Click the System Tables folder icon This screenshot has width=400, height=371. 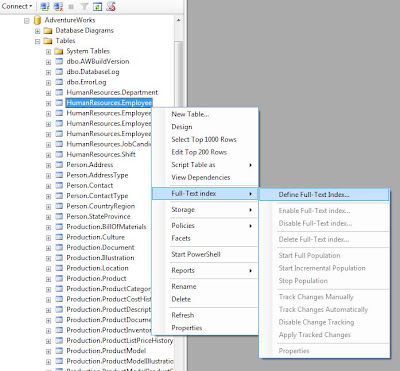[x=59, y=51]
